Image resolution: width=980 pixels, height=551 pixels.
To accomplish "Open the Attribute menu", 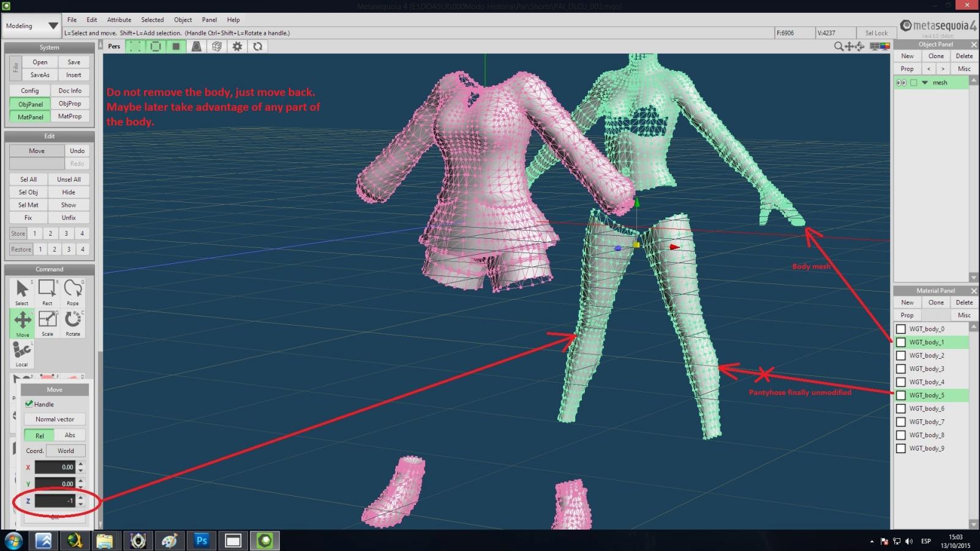I will (x=119, y=20).
